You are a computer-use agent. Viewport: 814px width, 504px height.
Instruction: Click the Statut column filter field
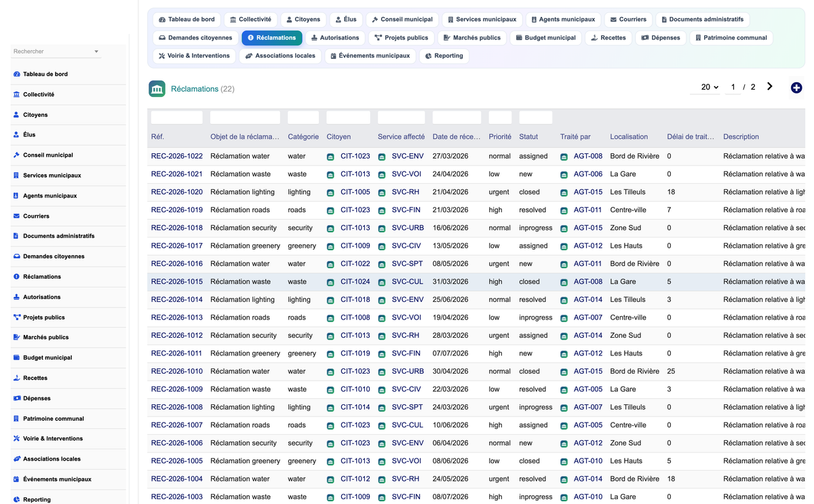[x=536, y=117]
